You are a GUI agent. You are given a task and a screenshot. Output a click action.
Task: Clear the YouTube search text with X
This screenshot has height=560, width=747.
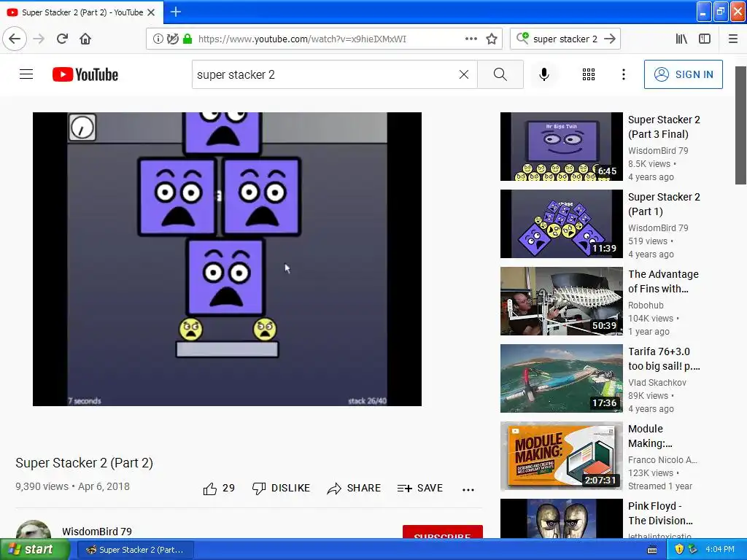tap(463, 74)
